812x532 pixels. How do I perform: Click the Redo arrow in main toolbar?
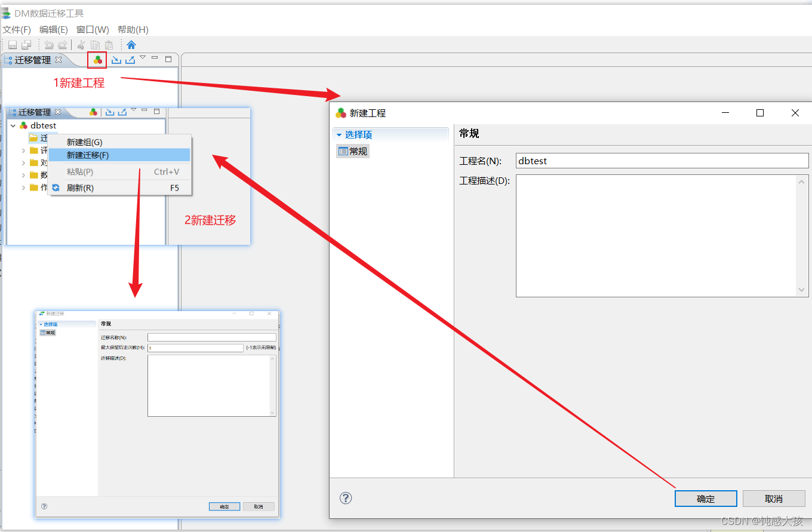pyautogui.click(x=62, y=45)
